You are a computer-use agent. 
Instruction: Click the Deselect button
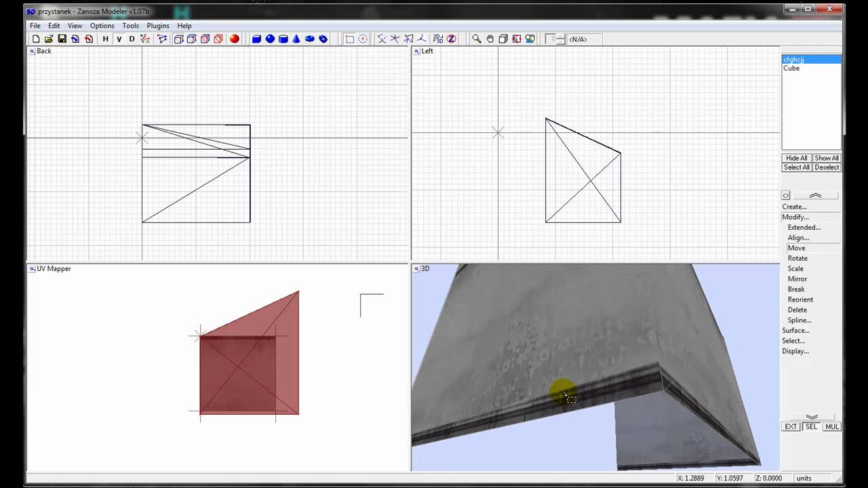pos(827,167)
